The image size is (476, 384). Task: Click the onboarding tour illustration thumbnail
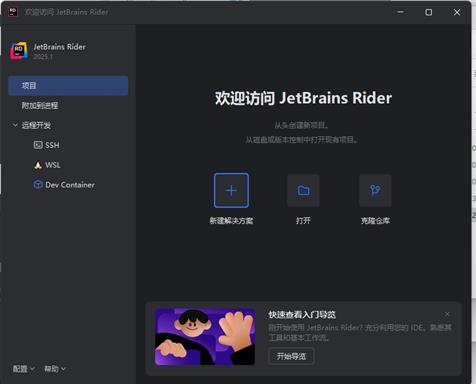[x=205, y=337]
